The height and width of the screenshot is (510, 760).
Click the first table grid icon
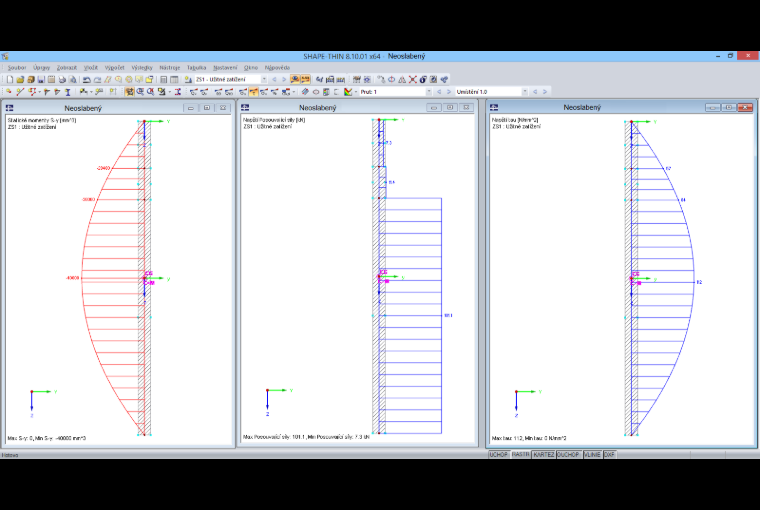coord(164,79)
